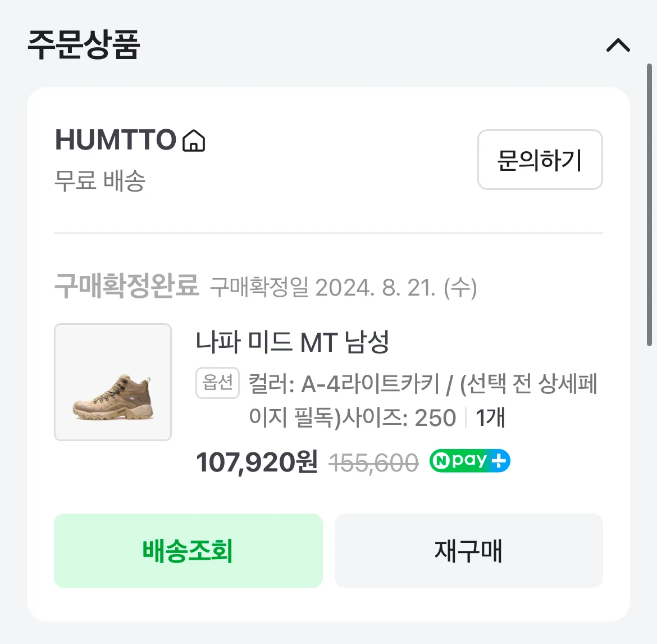
Task: Collapse the 주문상품 section chevron
Action: 618,45
